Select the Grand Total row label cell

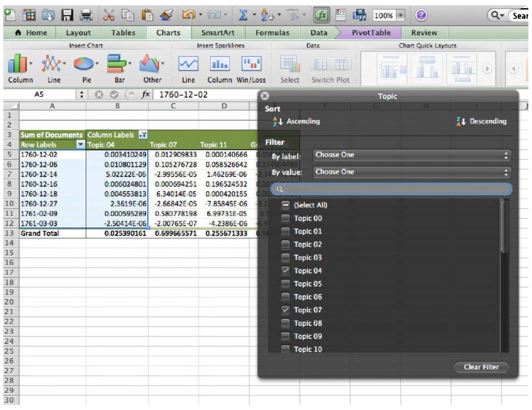pos(52,233)
